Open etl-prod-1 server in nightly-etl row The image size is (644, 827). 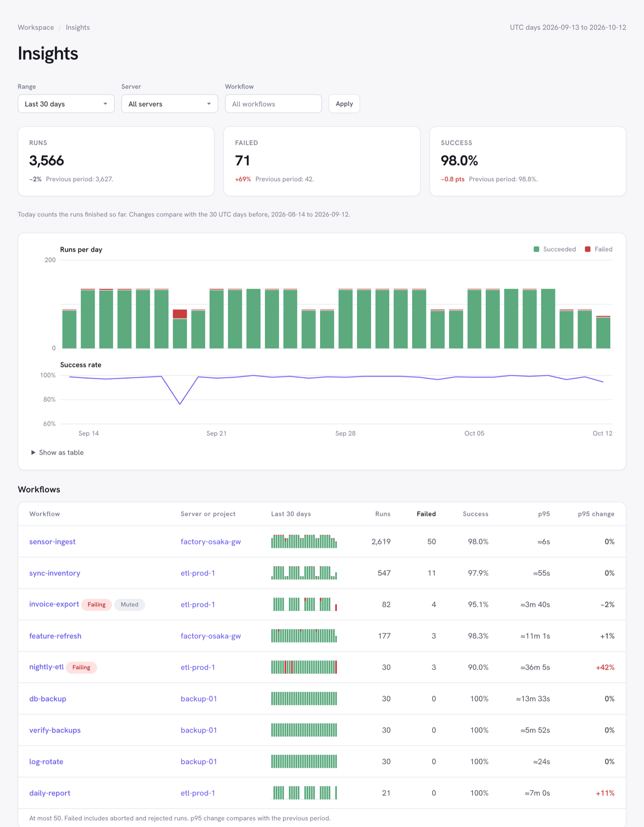[198, 667]
